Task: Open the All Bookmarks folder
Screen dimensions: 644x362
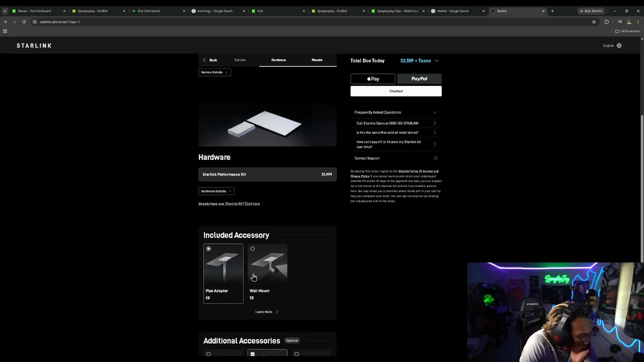Action: (x=627, y=31)
